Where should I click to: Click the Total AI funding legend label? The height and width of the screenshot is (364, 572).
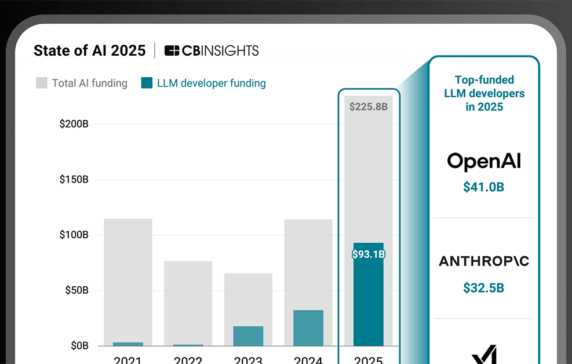[90, 83]
